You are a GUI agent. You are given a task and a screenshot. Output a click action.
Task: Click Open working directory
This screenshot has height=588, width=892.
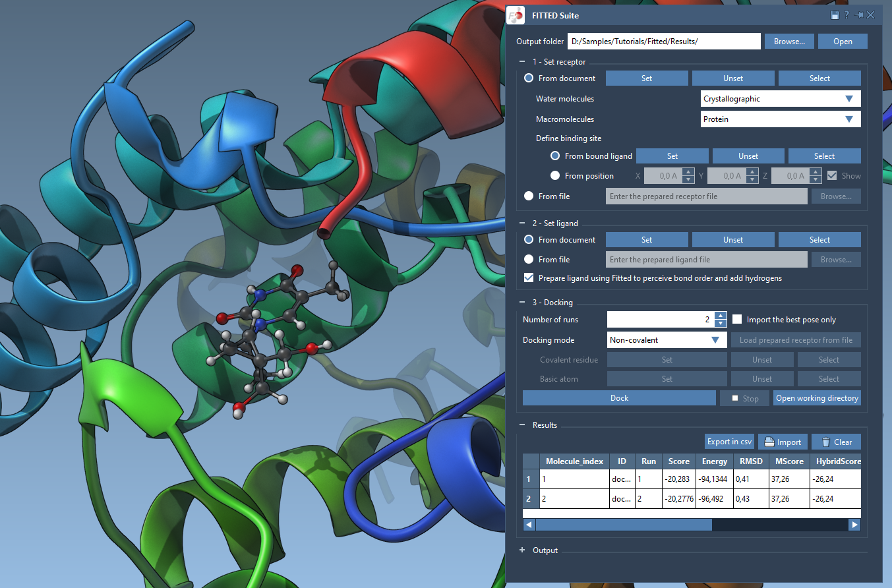pyautogui.click(x=817, y=398)
